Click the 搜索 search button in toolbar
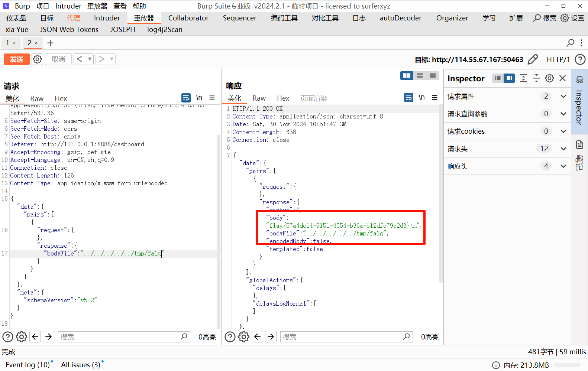Screen dimensions: 588x371 [x=545, y=18]
